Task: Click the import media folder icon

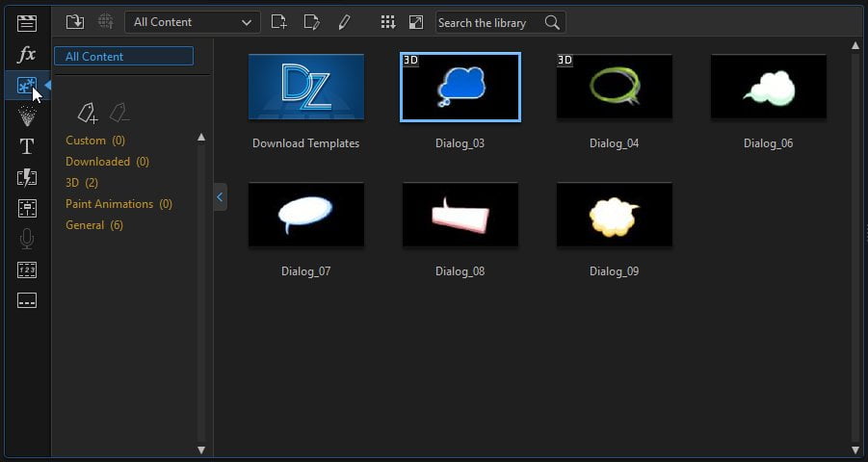Action: tap(75, 22)
